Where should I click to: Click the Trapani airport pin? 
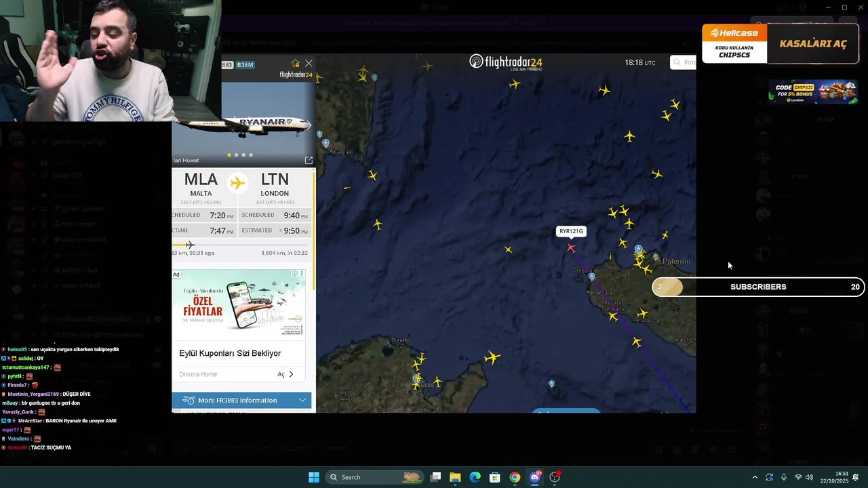(592, 277)
